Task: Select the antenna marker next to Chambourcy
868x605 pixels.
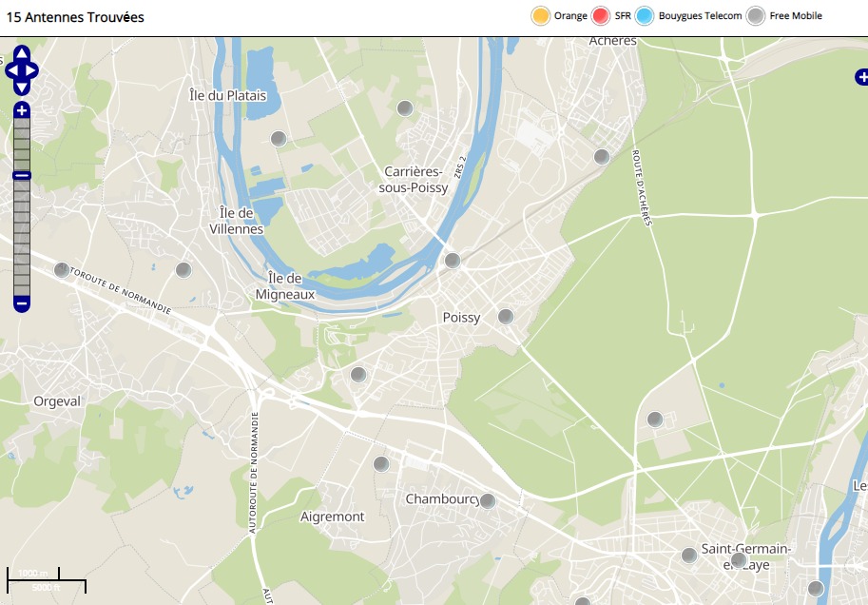Action: (x=488, y=501)
